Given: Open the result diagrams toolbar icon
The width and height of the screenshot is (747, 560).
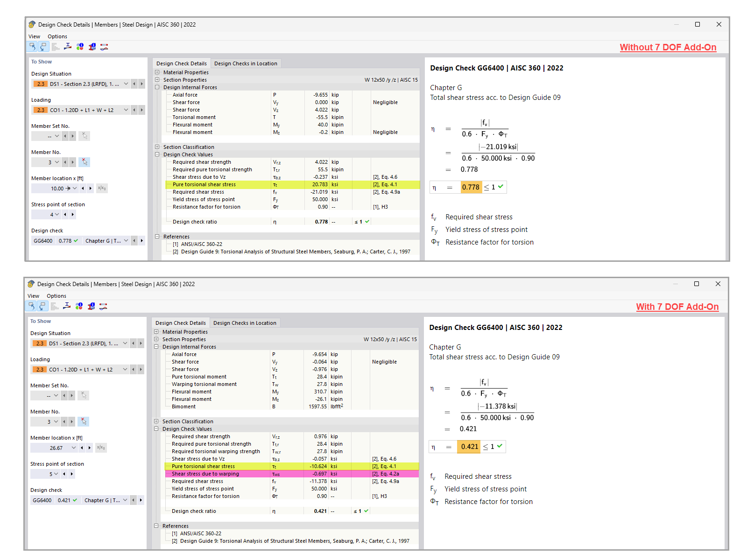Looking at the screenshot, I should 56,47.
